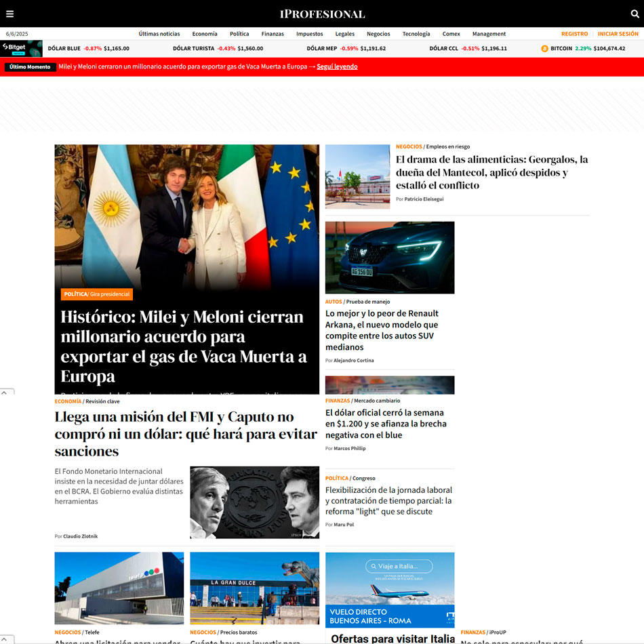Click the REGISTRO link
644x644 pixels.
(575, 34)
